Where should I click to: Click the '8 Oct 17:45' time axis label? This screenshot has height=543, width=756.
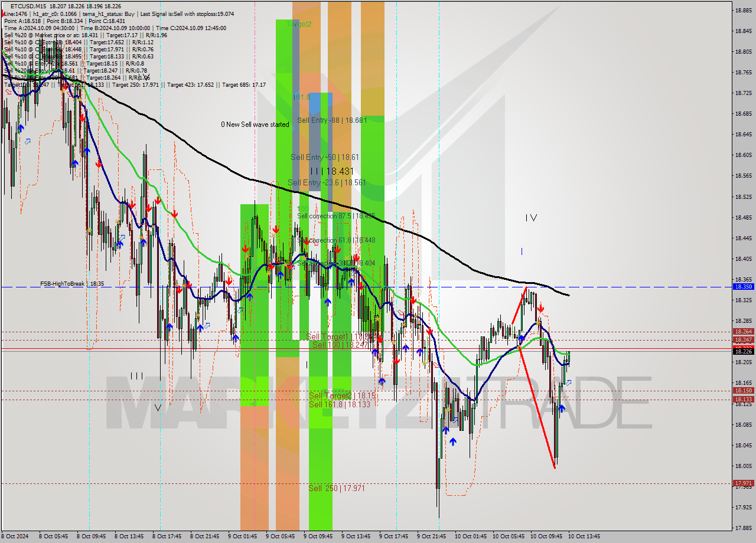[x=167, y=537]
